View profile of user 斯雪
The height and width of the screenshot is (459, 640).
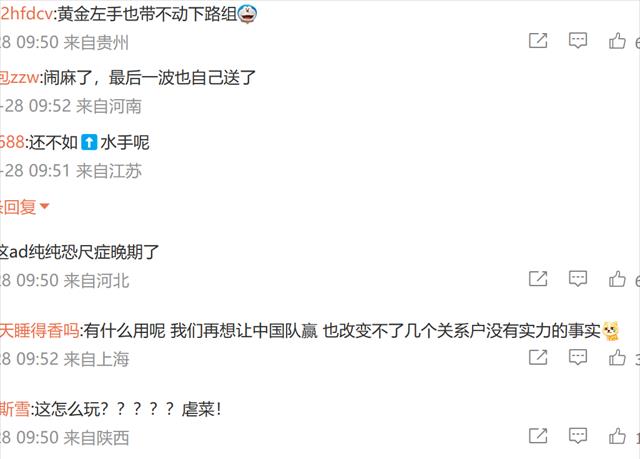[x=15, y=409]
